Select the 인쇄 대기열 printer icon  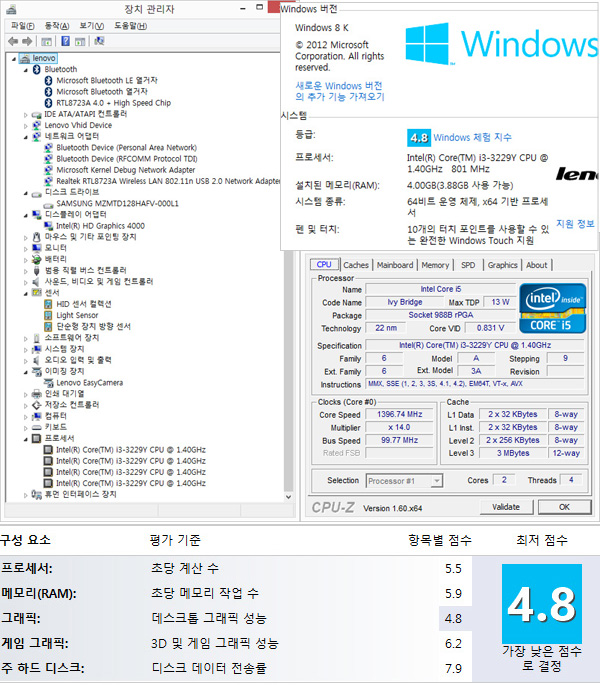point(37,394)
